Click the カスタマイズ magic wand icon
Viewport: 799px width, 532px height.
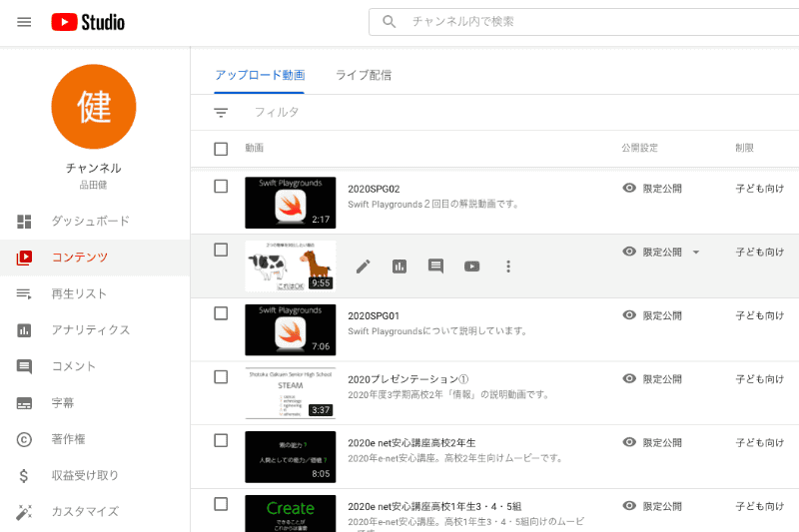pyautogui.click(x=24, y=512)
